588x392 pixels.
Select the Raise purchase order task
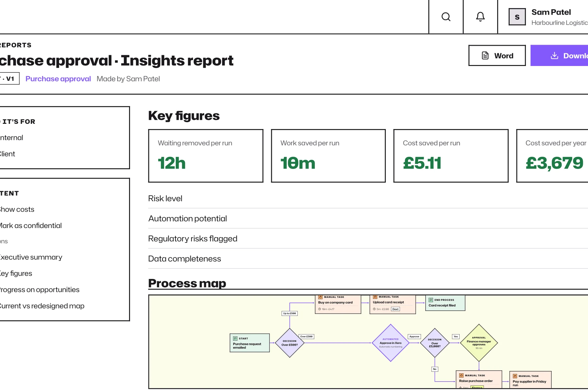coord(479,380)
